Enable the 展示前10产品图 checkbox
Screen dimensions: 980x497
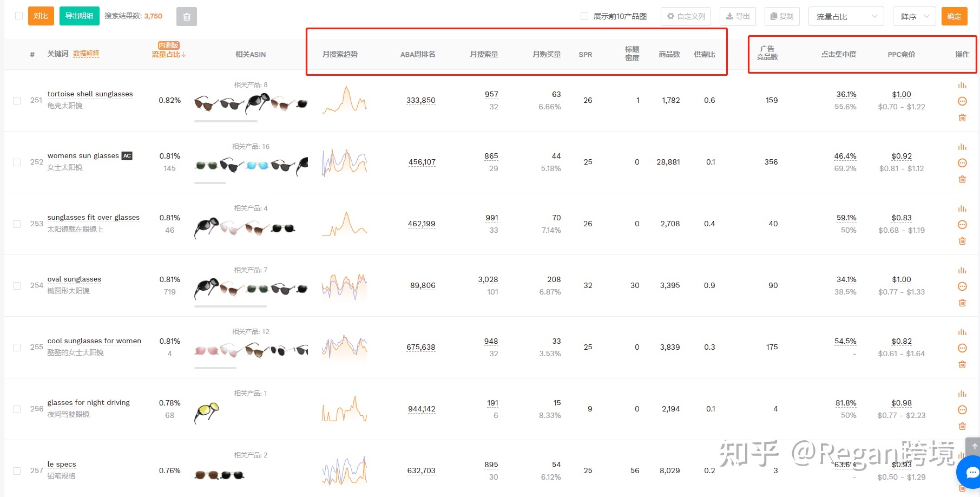click(584, 16)
